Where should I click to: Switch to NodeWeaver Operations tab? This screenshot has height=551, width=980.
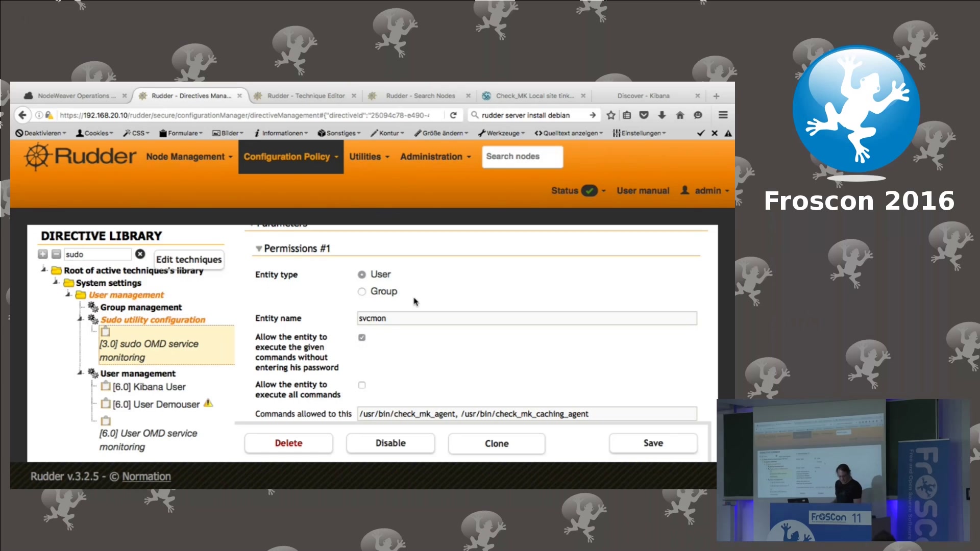click(x=77, y=96)
